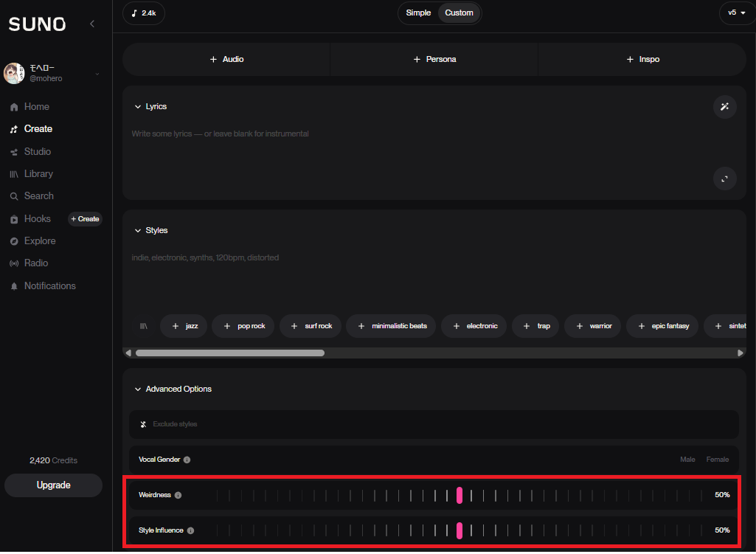The height and width of the screenshot is (554, 756).
Task: Click the Exclude styles input field
Action: [x=434, y=424]
